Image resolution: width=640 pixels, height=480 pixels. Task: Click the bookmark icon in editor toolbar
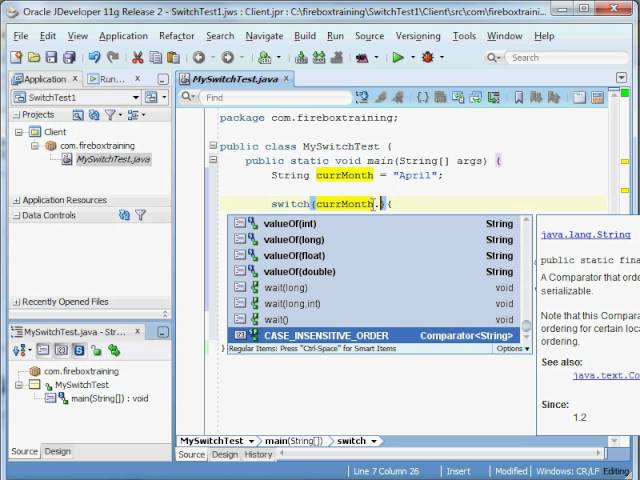point(519,97)
